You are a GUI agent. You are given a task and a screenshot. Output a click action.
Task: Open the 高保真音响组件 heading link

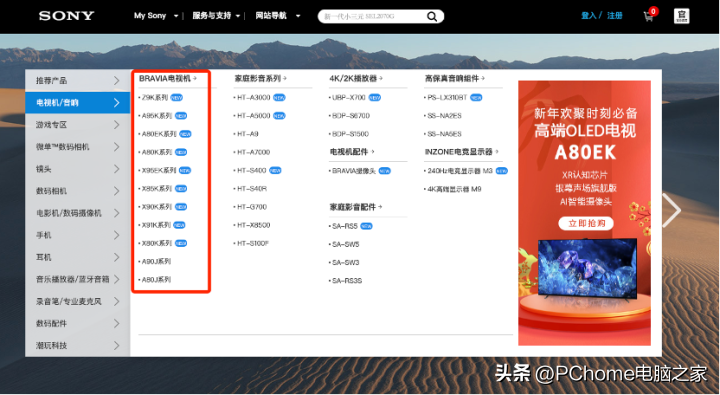[x=455, y=79]
